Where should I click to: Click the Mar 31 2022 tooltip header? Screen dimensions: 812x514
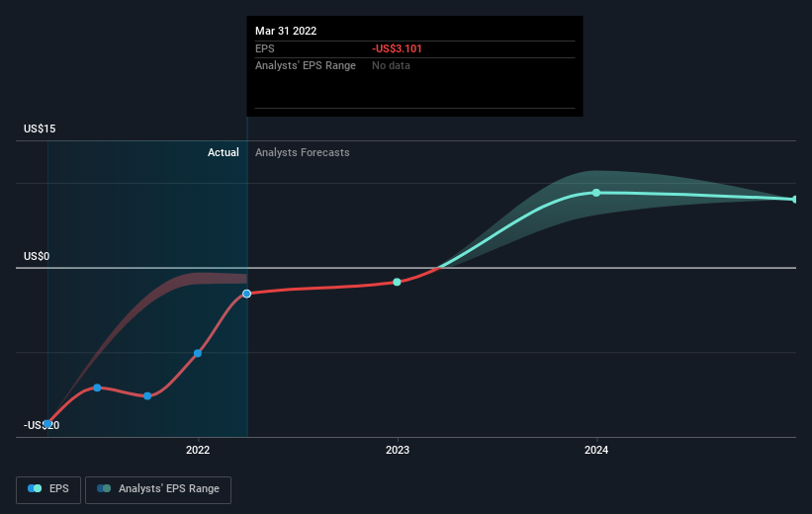point(286,31)
